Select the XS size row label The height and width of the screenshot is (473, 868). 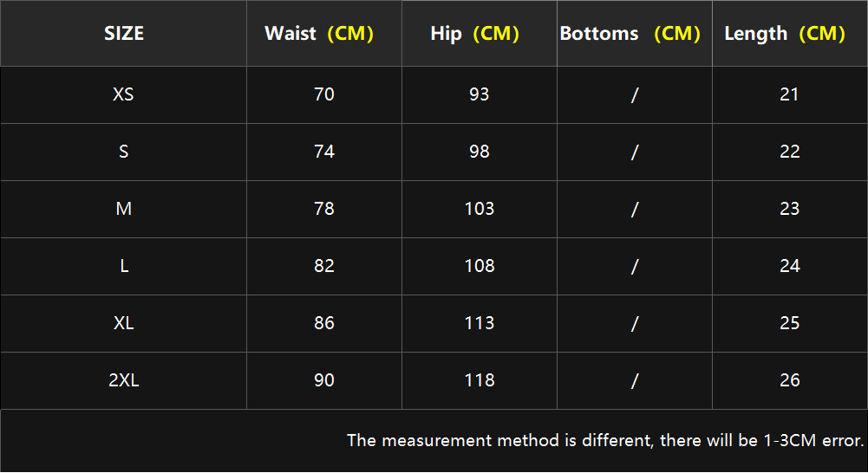pyautogui.click(x=123, y=94)
